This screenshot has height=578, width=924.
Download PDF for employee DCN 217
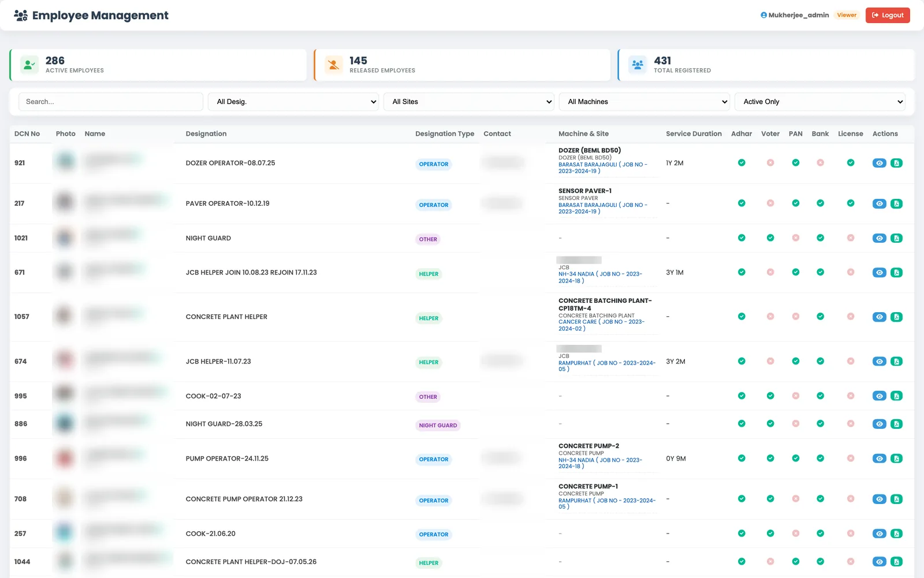896,203
